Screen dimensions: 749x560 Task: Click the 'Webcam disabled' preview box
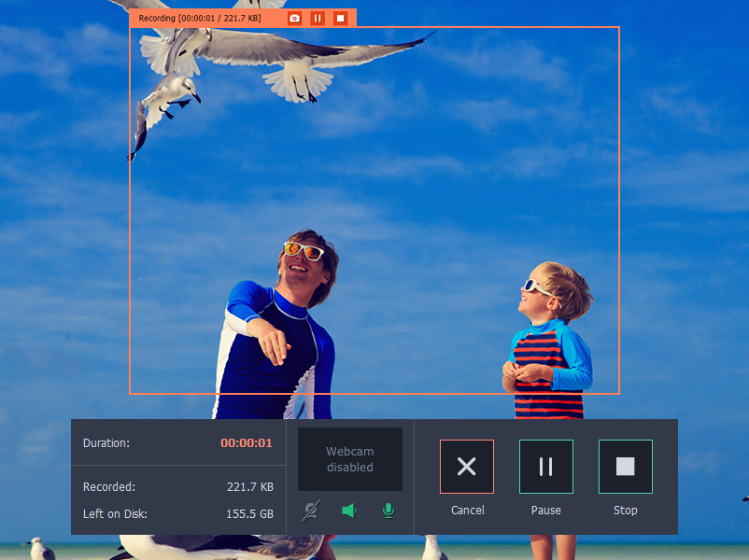click(350, 459)
